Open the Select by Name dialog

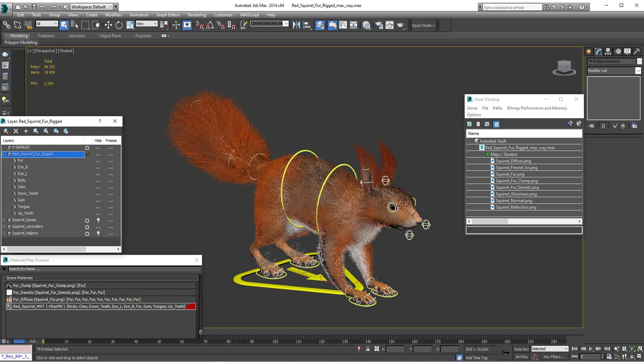pos(74,25)
